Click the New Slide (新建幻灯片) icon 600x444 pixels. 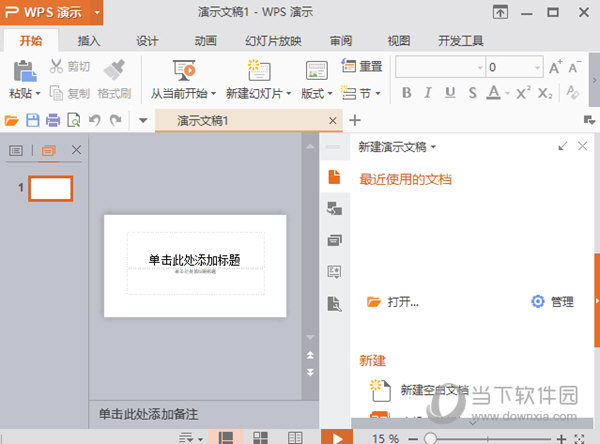pos(259,70)
